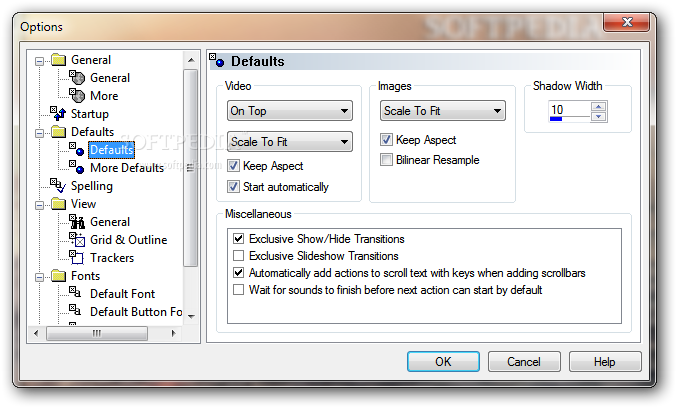Image resolution: width=677 pixels, height=408 pixels.
Task: Enable wait for sounds to finish option
Action: click(238, 290)
